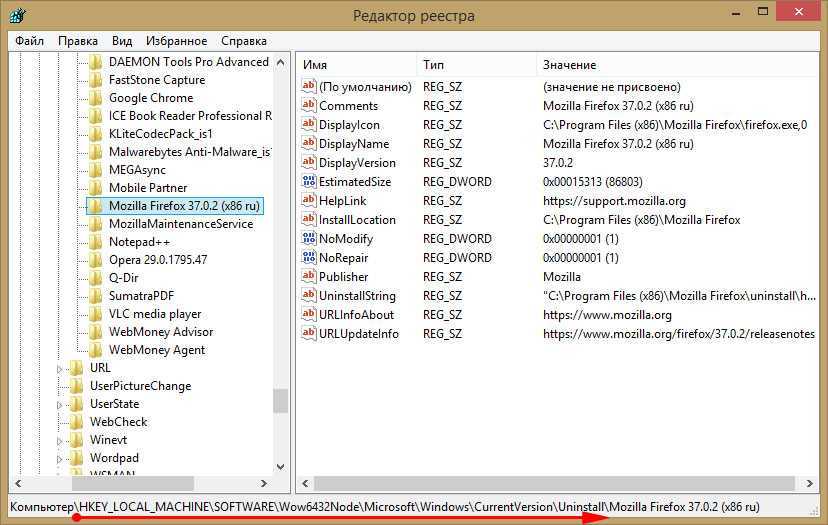The width and height of the screenshot is (828, 525).
Task: Click tree pane horizontal scroll right arrow
Action: (x=264, y=483)
